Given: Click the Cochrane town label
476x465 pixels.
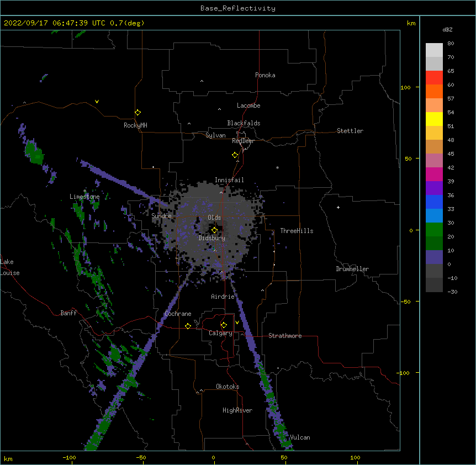Looking at the screenshot, I should pyautogui.click(x=178, y=314).
